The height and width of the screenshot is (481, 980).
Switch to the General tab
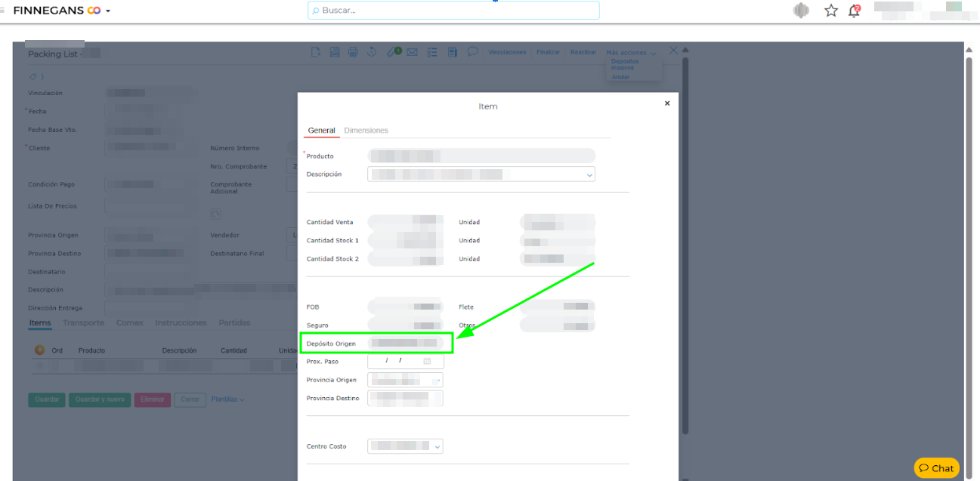[321, 131]
